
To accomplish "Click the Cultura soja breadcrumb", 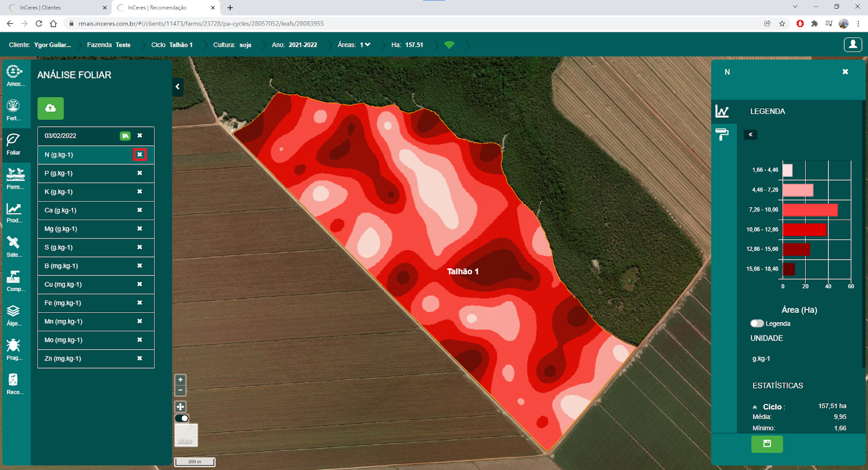I will click(x=232, y=45).
